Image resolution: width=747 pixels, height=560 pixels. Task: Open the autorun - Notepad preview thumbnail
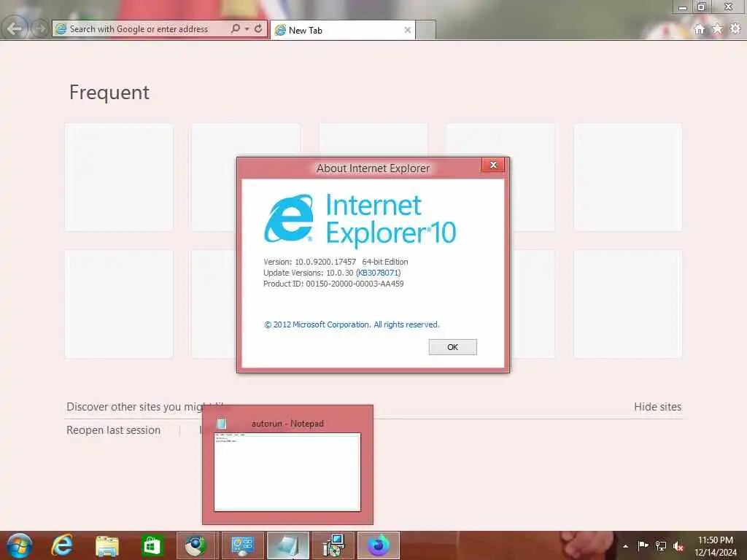[x=287, y=472]
